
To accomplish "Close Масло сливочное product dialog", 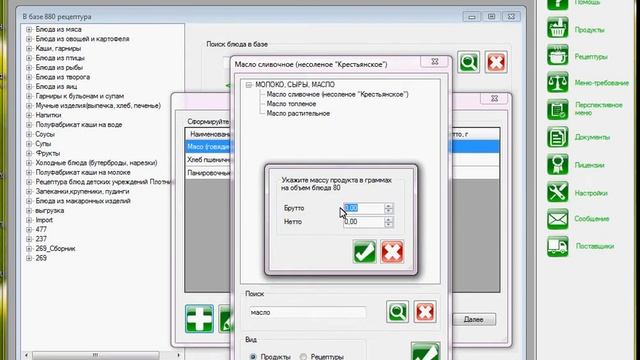I will 435,62.
